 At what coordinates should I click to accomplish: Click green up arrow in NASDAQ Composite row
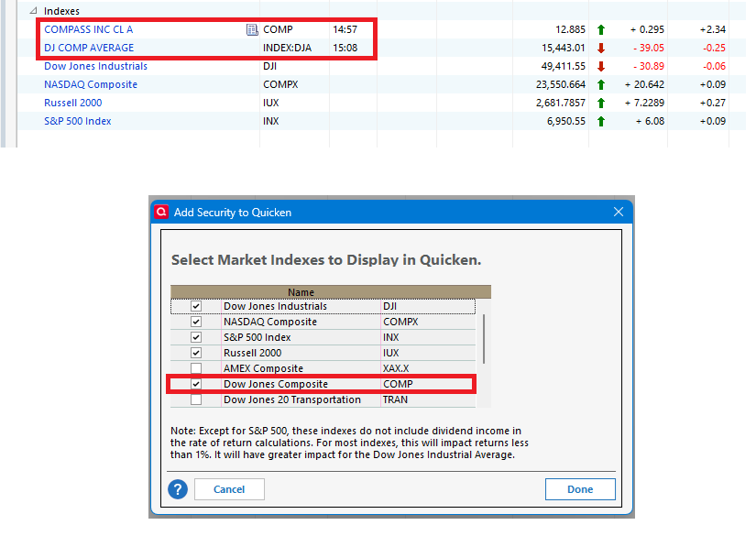(x=601, y=85)
